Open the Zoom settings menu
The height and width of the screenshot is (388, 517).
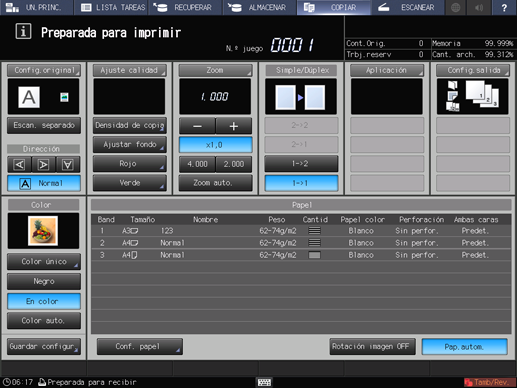pyautogui.click(x=215, y=70)
